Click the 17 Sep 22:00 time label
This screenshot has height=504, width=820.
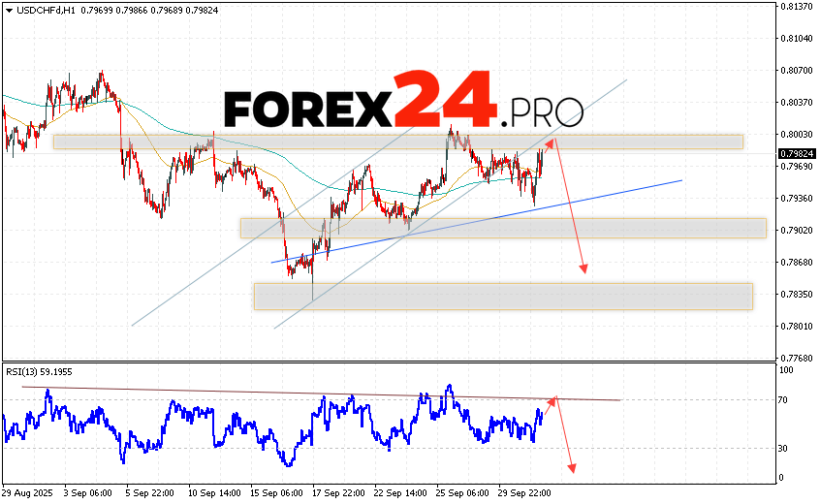(x=337, y=493)
